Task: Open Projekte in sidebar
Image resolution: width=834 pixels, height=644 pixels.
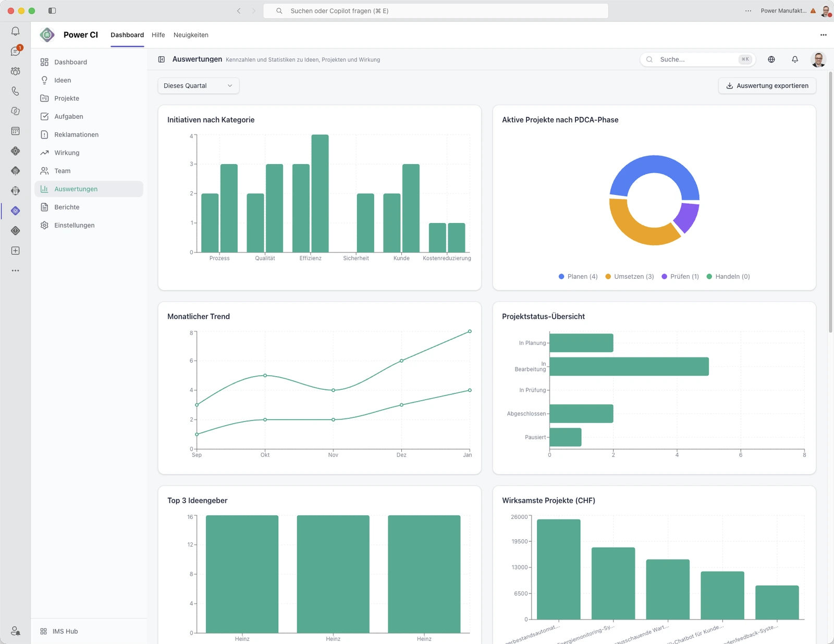Action: (89, 98)
